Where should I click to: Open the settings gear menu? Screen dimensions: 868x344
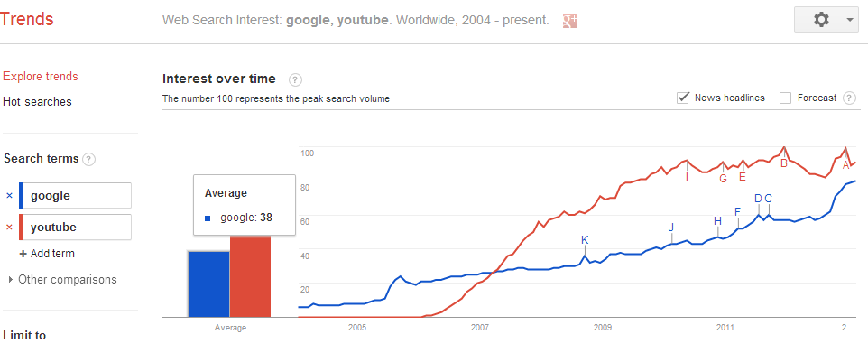[826, 19]
